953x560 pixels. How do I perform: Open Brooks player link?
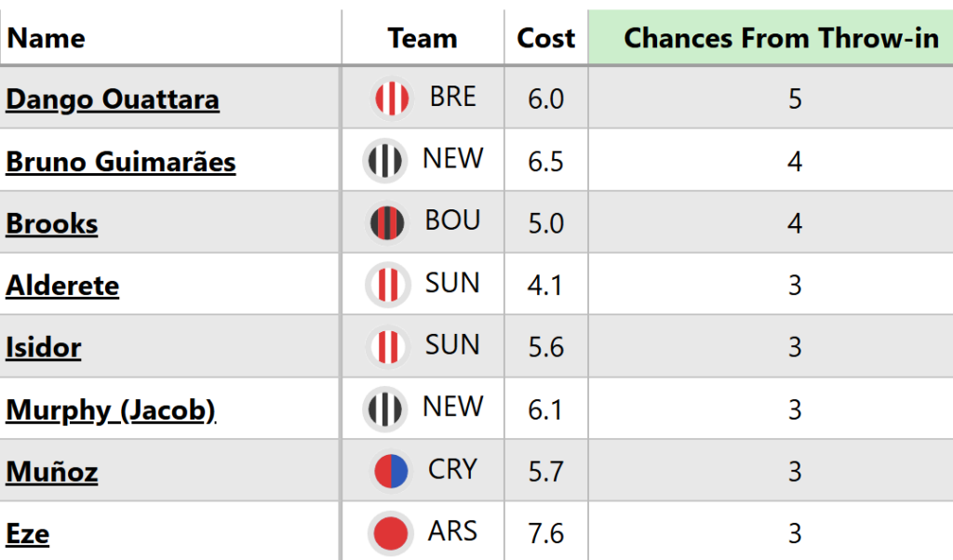click(52, 224)
